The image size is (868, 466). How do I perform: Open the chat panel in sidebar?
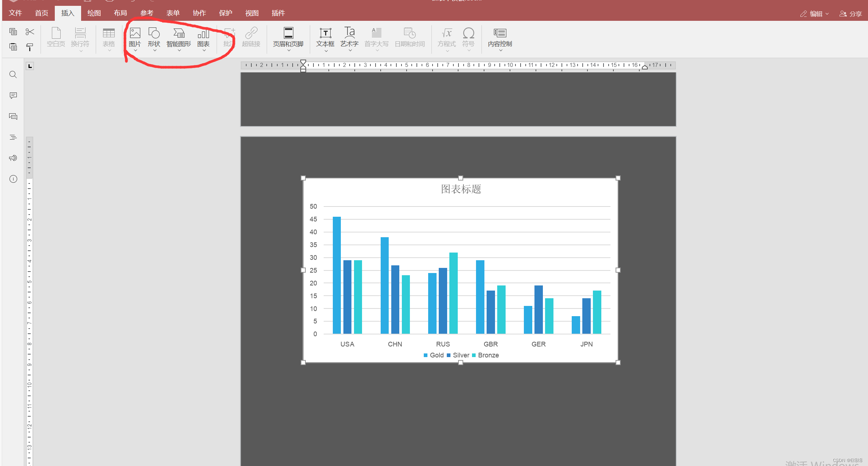[13, 117]
